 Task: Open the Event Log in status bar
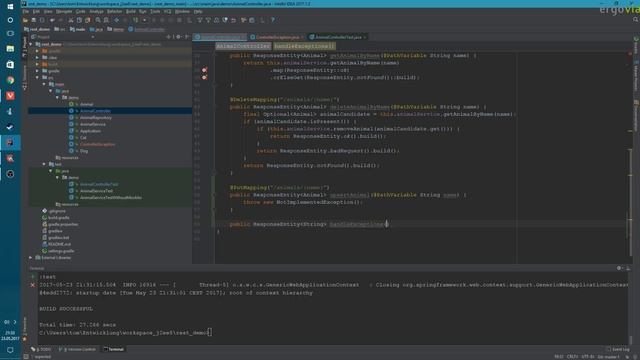pyautogui.click(x=618, y=349)
